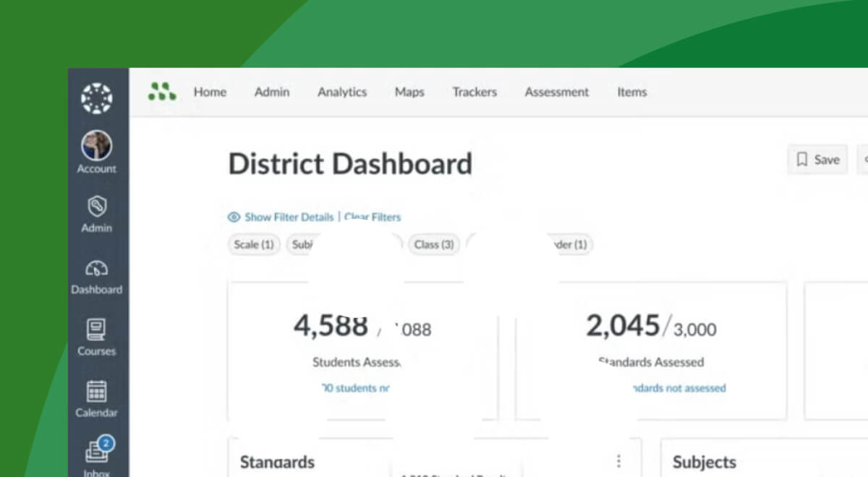Image resolution: width=868 pixels, height=477 pixels.
Task: Click the Subjects card title
Action: [x=705, y=462]
